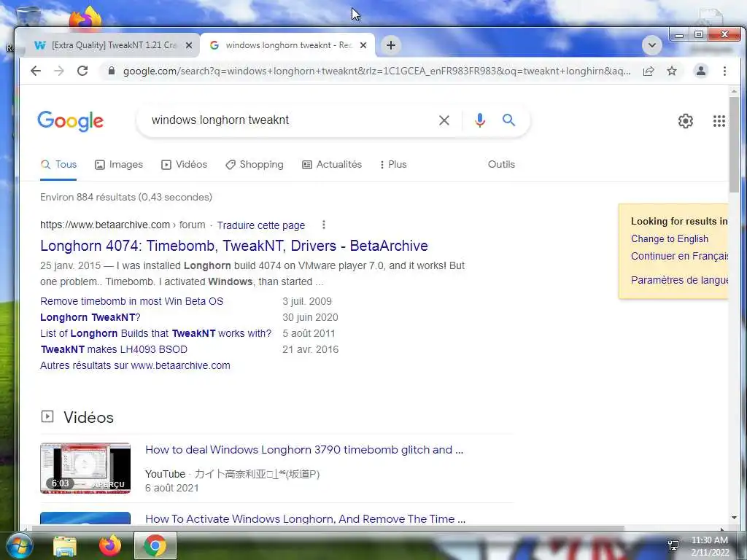
Task: Open options for the BetaArchive result
Action: tap(323, 225)
